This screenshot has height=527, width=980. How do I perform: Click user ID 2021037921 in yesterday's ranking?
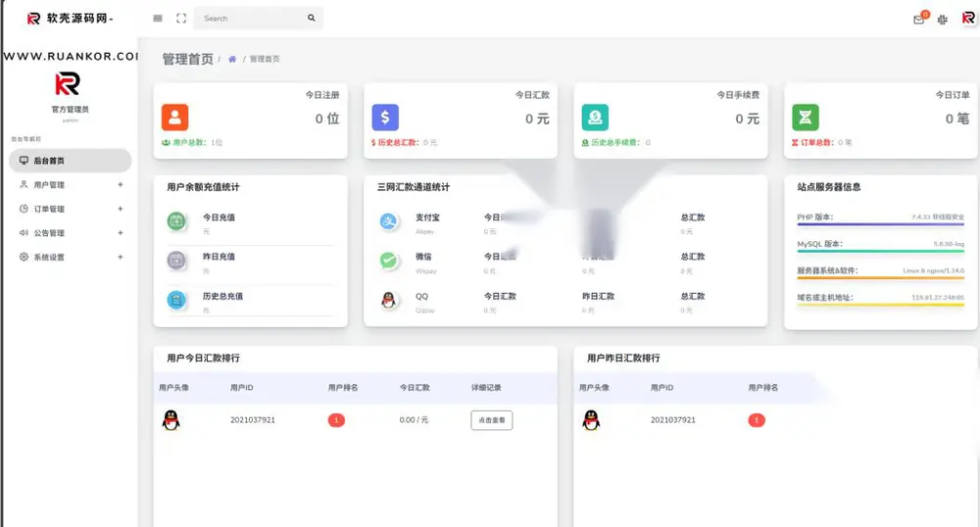672,420
